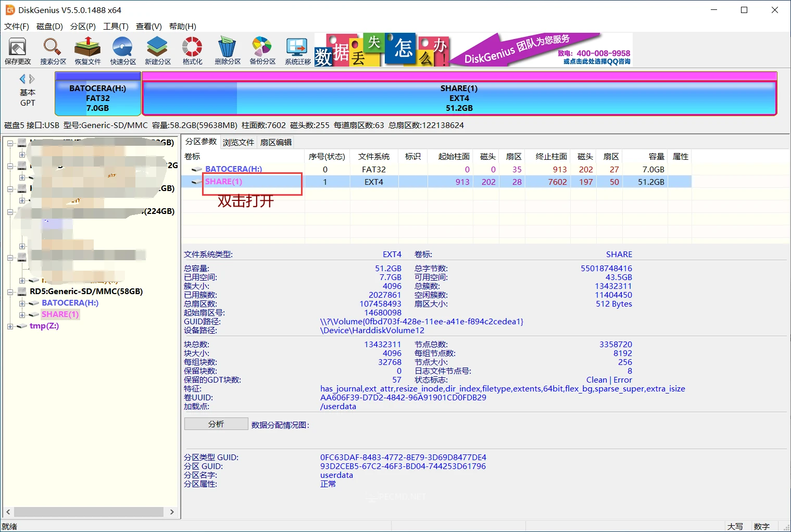Select tmp(Z:) in the disk tree
Viewport: 791px width, 532px height.
point(44,326)
